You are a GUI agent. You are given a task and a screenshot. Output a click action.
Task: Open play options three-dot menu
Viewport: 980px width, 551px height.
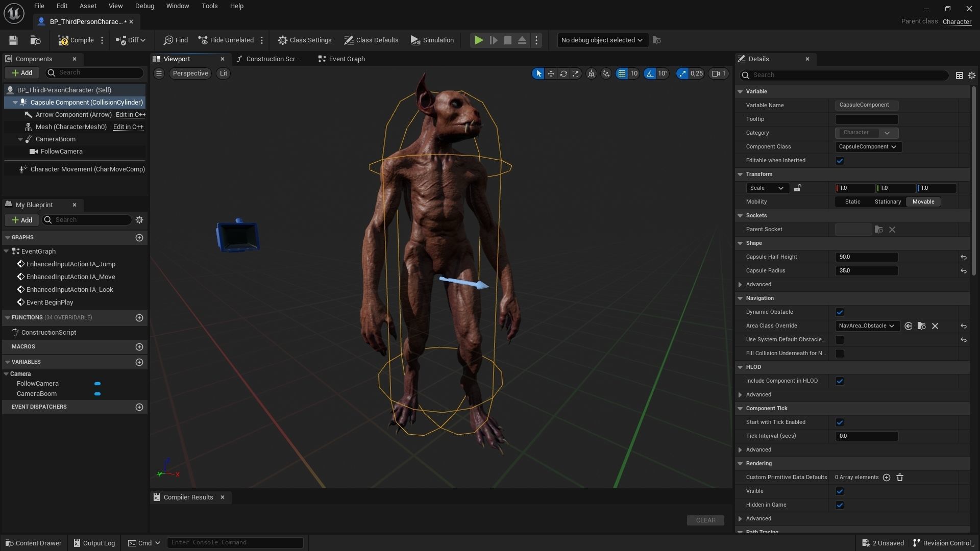(x=536, y=40)
